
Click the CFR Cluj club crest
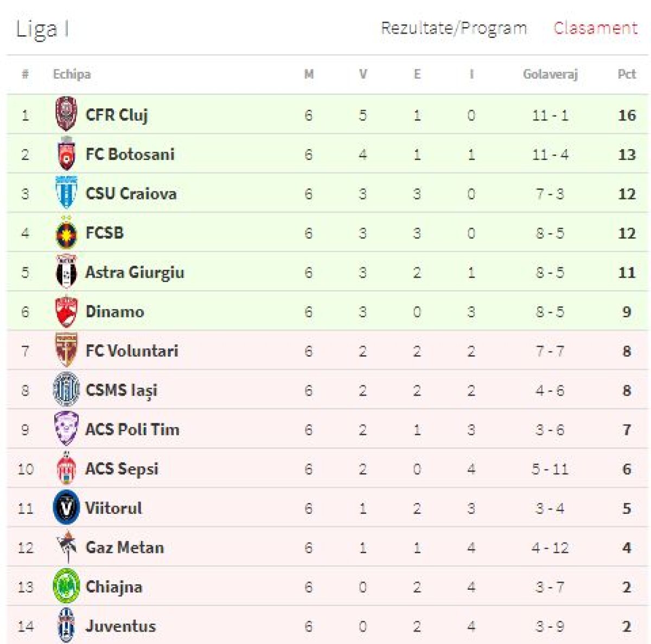pos(66,114)
